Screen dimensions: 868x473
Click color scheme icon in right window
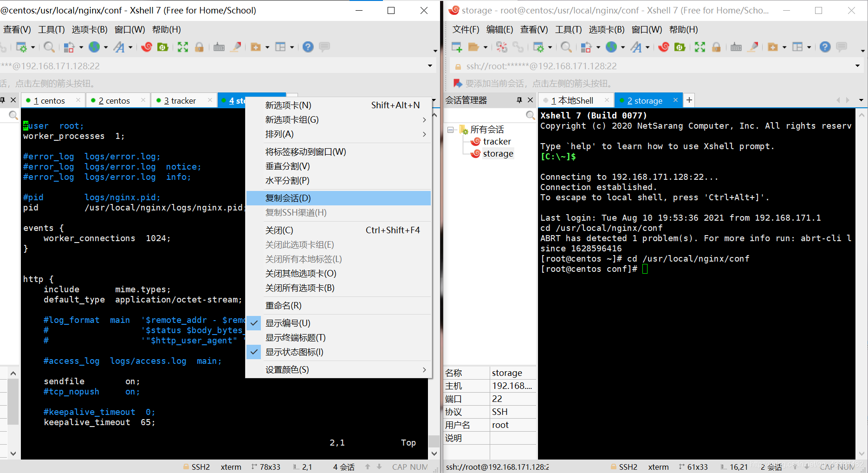(x=586, y=47)
